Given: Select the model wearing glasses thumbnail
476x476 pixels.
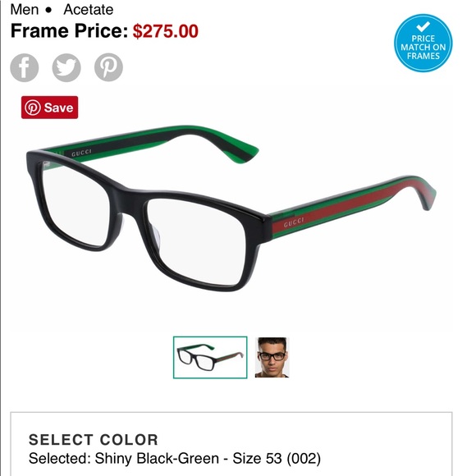Looking at the screenshot, I should tap(272, 357).
